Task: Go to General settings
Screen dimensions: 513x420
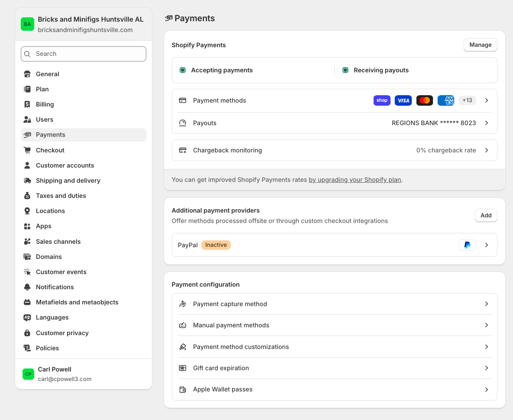Action: (84, 74)
